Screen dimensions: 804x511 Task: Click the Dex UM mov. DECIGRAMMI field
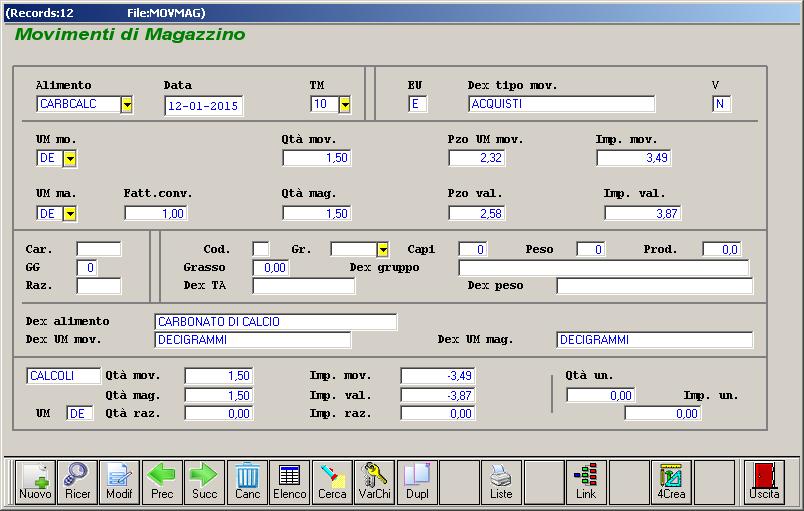(253, 340)
